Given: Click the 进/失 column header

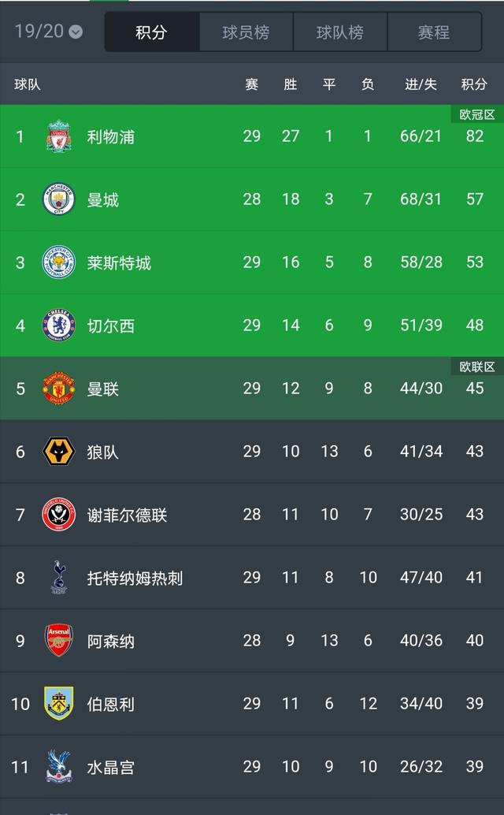Looking at the screenshot, I should pyautogui.click(x=421, y=84).
